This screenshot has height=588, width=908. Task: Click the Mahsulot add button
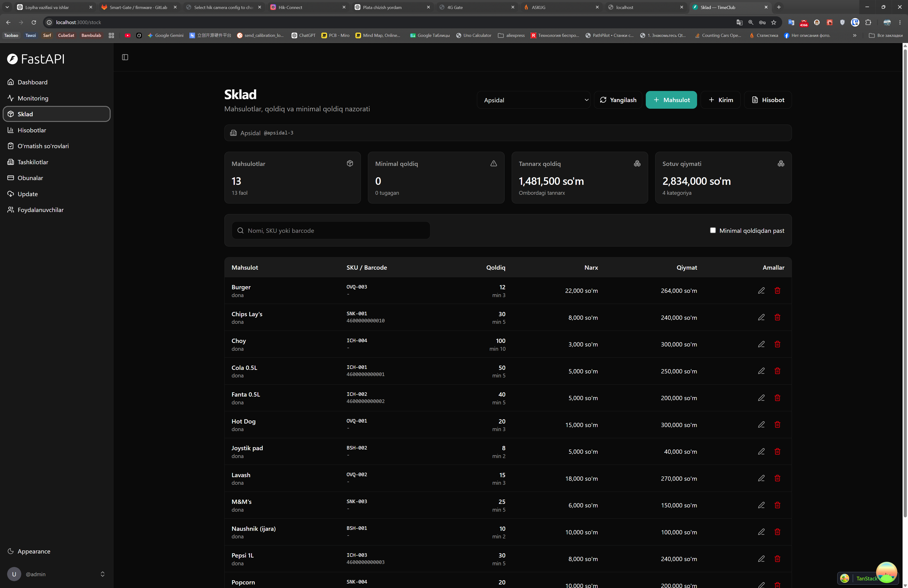click(x=671, y=100)
